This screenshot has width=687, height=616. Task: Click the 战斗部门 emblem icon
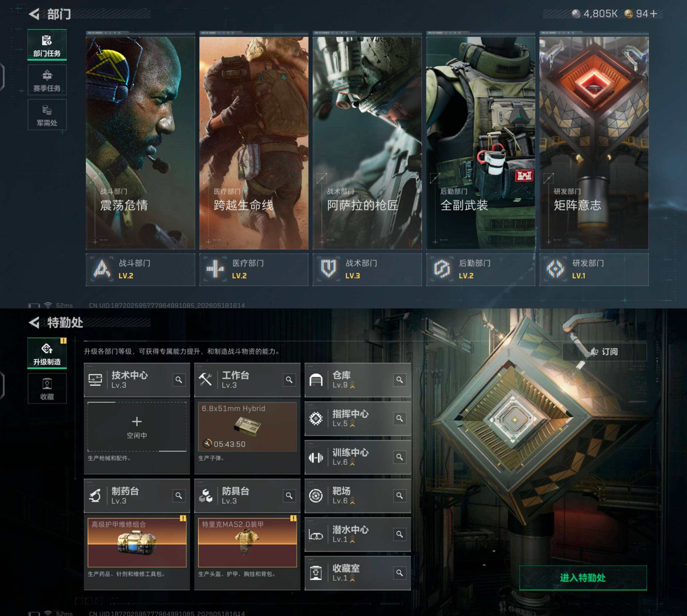tap(102, 269)
